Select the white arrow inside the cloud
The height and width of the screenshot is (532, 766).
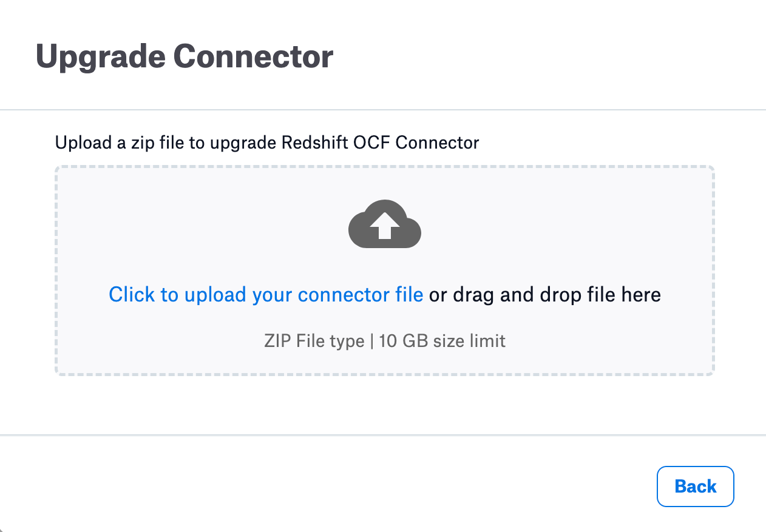coord(385,226)
